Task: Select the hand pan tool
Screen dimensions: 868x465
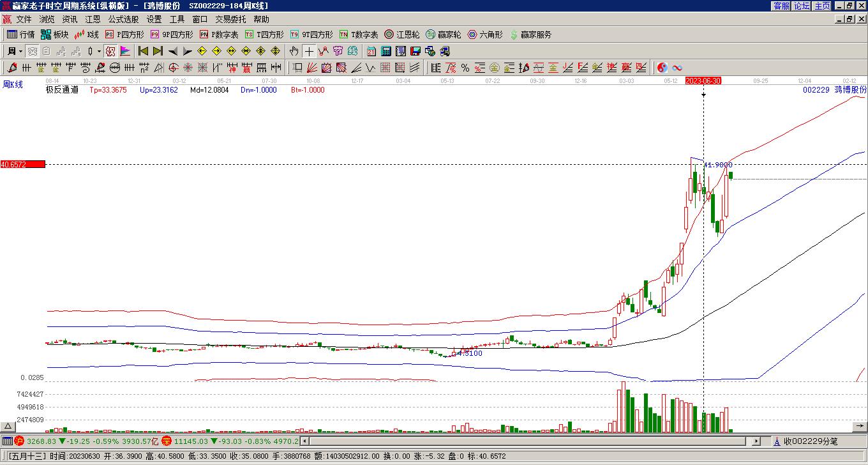Action: pyautogui.click(x=294, y=51)
